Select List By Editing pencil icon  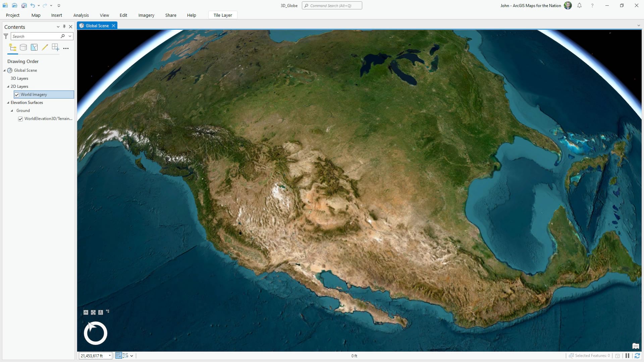[45, 48]
